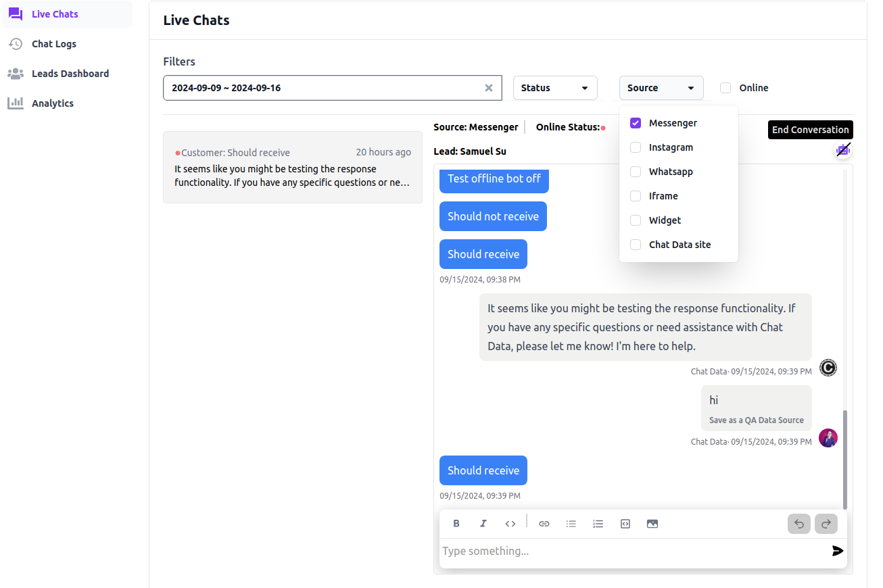Click the 'Type something...' message field
Screen dimensions: 883x588
[x=634, y=551]
